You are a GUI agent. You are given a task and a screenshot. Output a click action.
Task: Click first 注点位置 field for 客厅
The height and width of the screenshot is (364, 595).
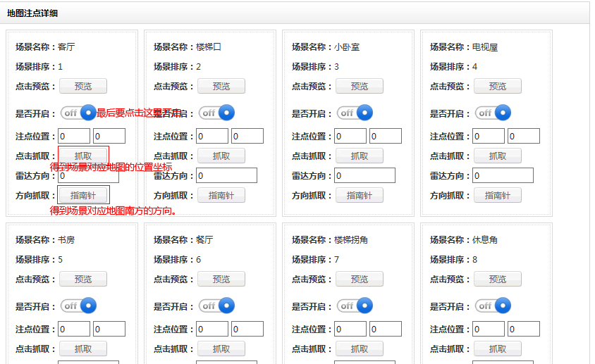click(74, 136)
